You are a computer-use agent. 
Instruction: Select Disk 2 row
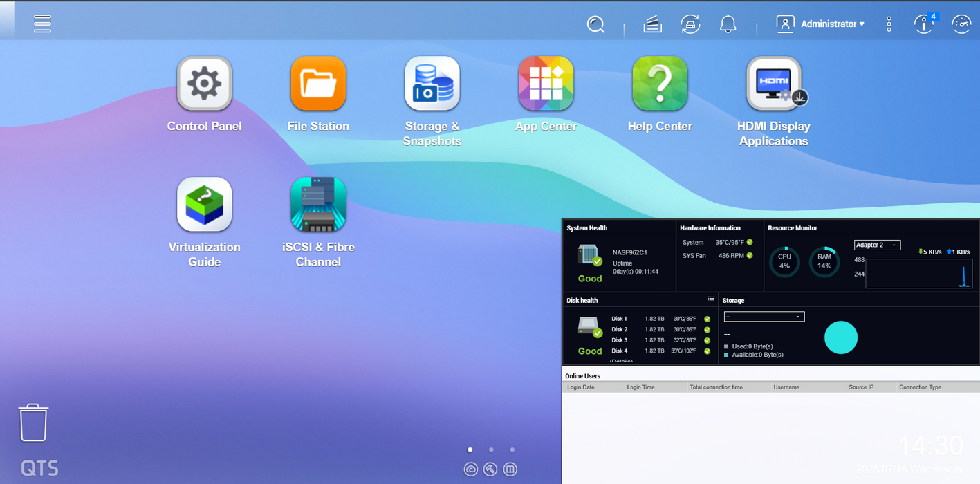pyautogui.click(x=660, y=329)
